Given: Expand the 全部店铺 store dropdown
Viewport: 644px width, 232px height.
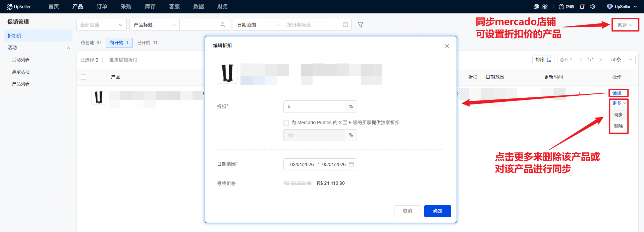Looking at the screenshot, I should (x=101, y=25).
